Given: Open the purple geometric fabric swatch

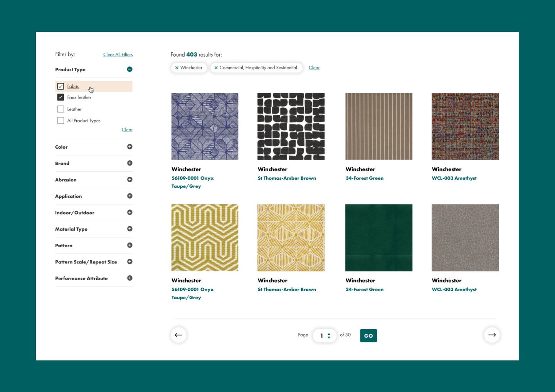Looking at the screenshot, I should 205,126.
